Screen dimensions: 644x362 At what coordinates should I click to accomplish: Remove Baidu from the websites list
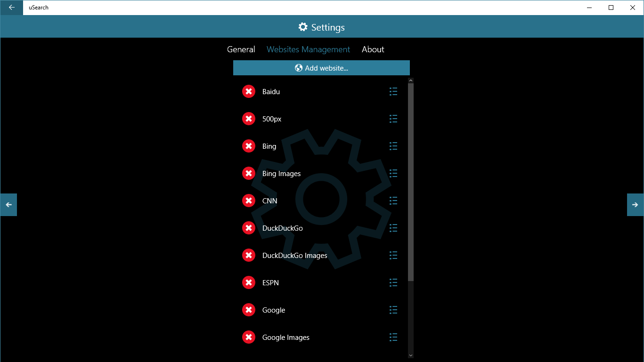click(x=249, y=92)
